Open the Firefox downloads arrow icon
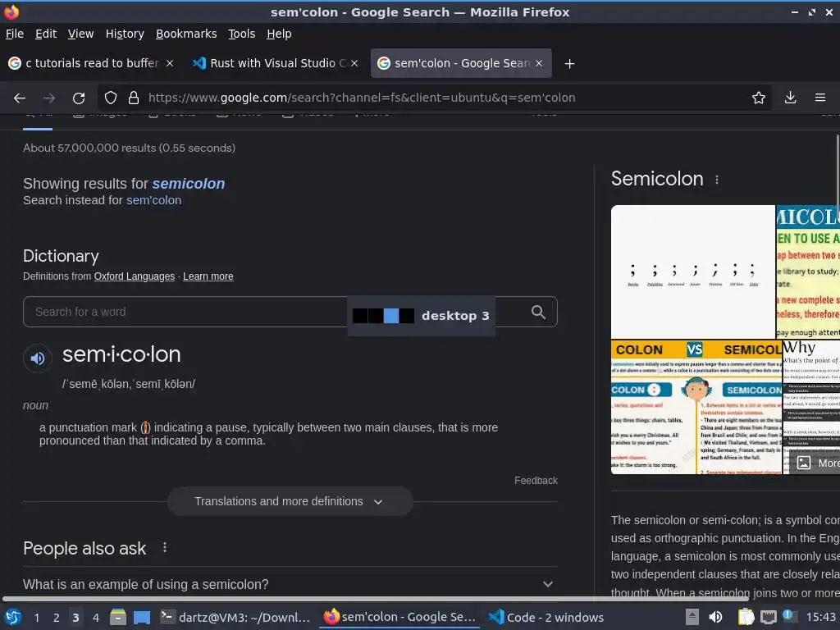This screenshot has height=630, width=840. pos(790,98)
